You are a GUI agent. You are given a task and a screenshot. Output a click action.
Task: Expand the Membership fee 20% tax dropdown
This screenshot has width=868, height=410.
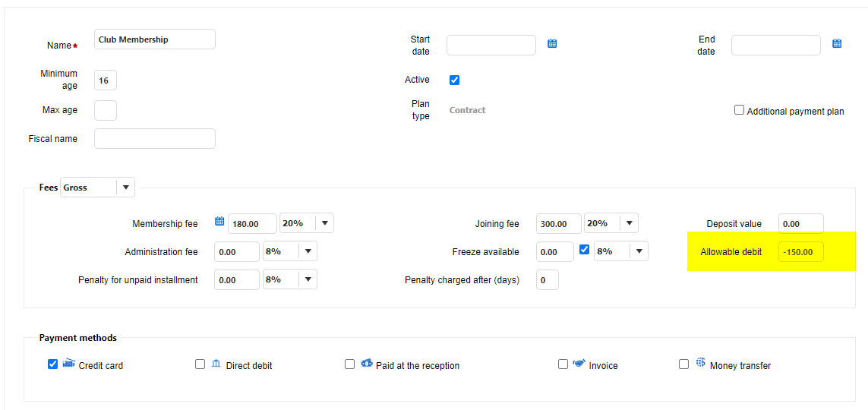tap(324, 223)
